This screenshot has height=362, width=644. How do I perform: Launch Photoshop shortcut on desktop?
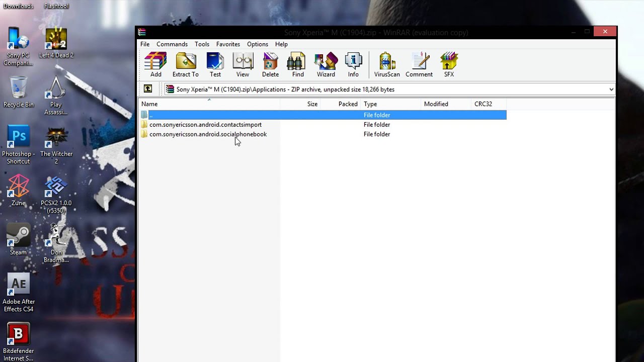click(19, 145)
